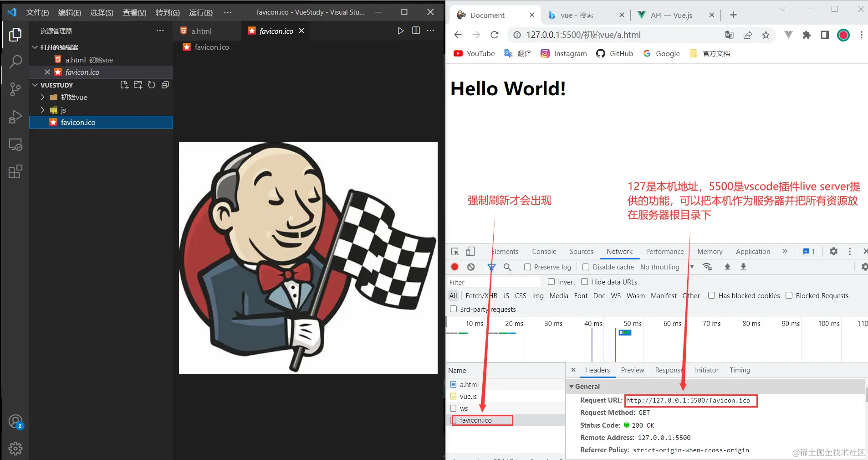This screenshot has height=460, width=868.
Task: Switch to the Timing tab
Action: tap(740, 370)
